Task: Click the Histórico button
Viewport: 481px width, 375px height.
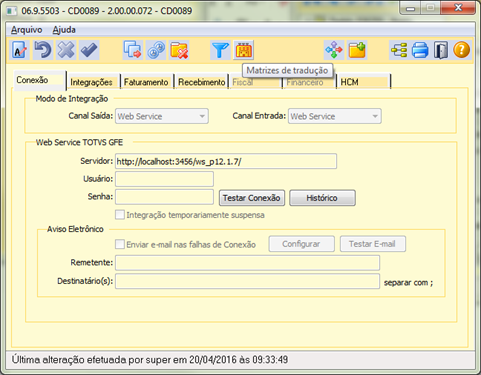Action: point(322,198)
